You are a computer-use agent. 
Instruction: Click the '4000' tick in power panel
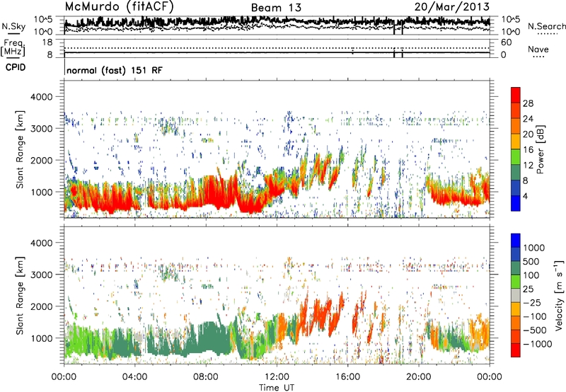[x=41, y=97]
